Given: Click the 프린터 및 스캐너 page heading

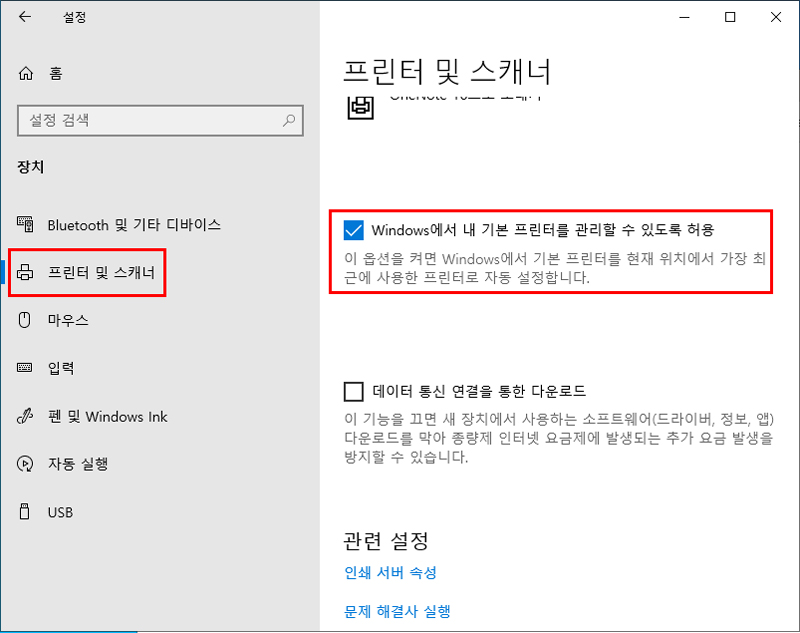Looking at the screenshot, I should (x=447, y=71).
